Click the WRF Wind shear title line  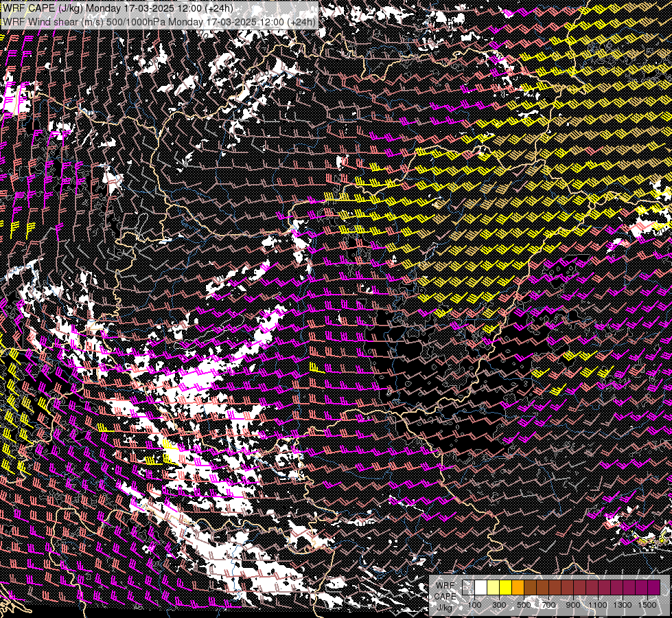click(159, 22)
